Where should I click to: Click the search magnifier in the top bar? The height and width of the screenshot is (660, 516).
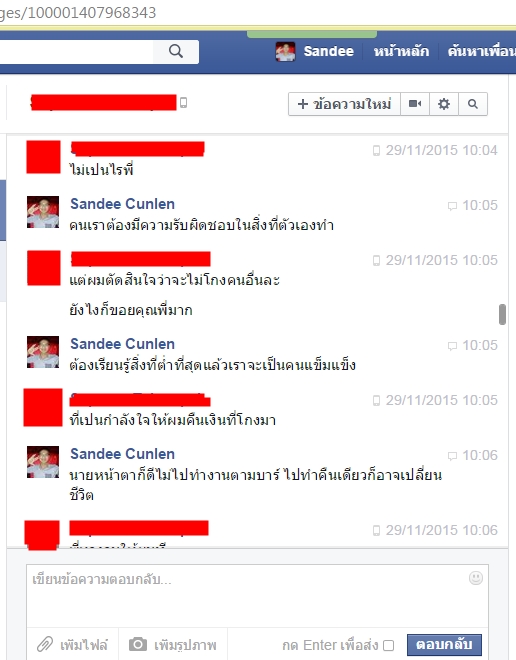click(176, 51)
